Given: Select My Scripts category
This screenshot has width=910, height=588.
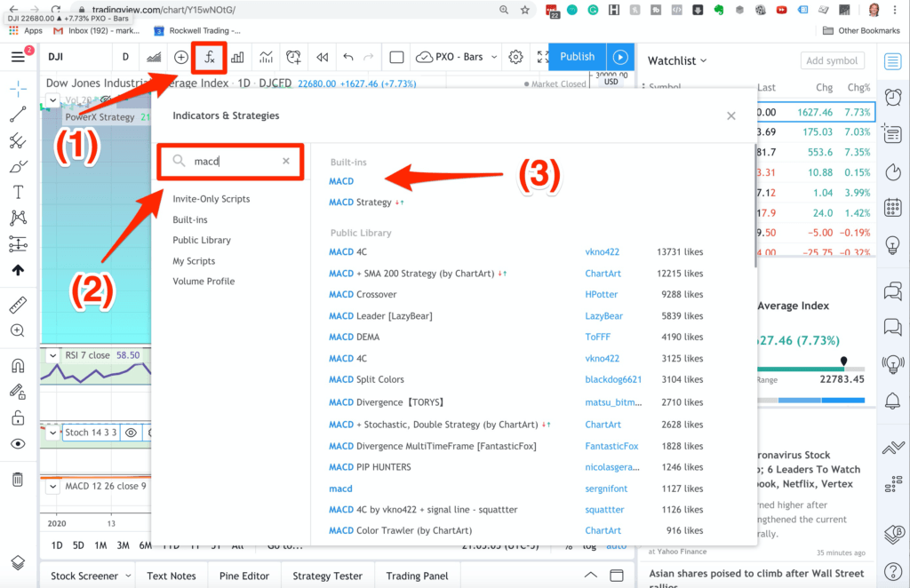Looking at the screenshot, I should (x=194, y=261).
